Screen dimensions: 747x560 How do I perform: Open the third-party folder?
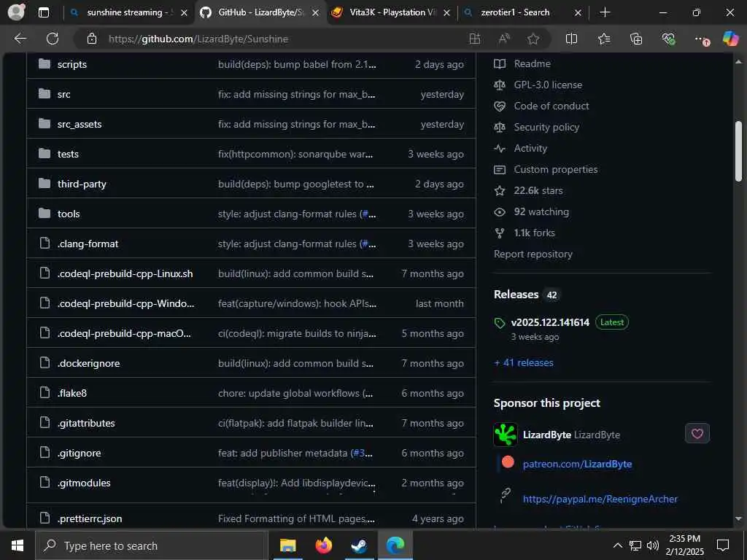point(82,184)
